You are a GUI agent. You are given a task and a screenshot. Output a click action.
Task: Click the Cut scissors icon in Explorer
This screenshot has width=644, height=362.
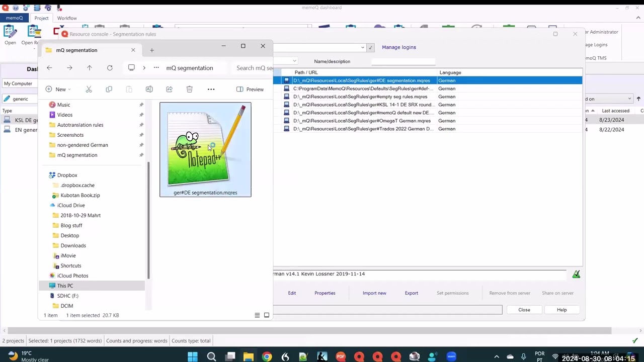pyautogui.click(x=89, y=89)
